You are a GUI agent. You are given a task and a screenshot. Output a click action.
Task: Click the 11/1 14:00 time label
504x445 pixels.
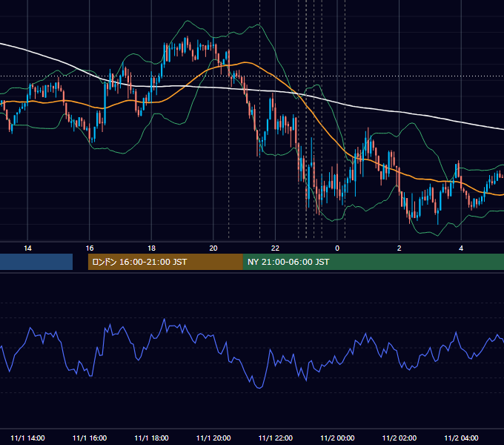tap(27, 438)
